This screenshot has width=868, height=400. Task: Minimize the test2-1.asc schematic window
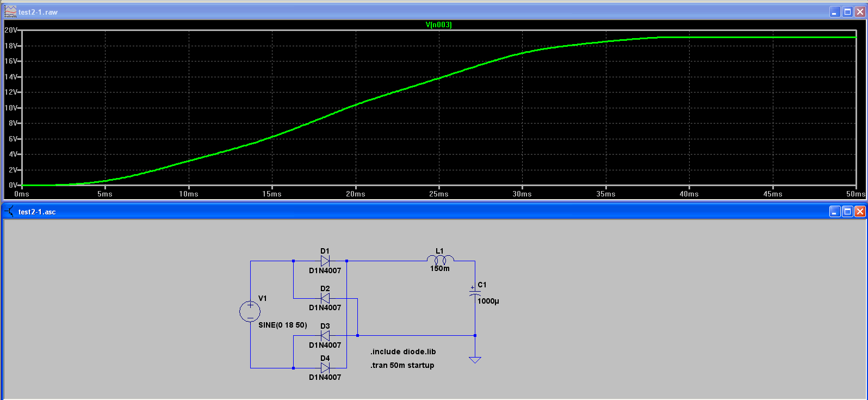tap(835, 211)
